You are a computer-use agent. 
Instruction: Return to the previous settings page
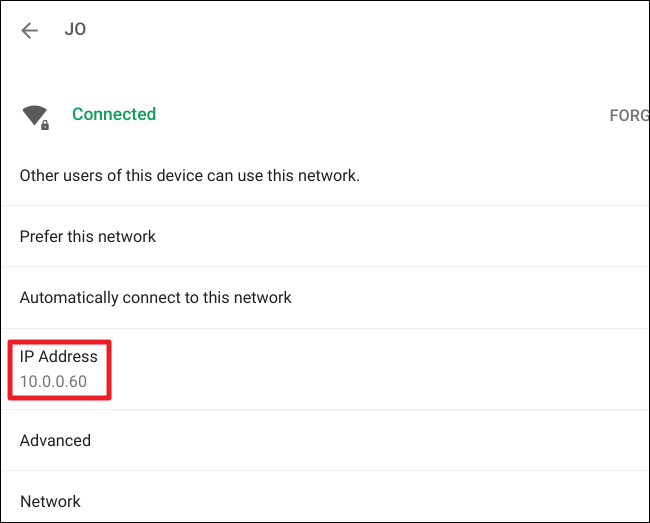tap(30, 30)
